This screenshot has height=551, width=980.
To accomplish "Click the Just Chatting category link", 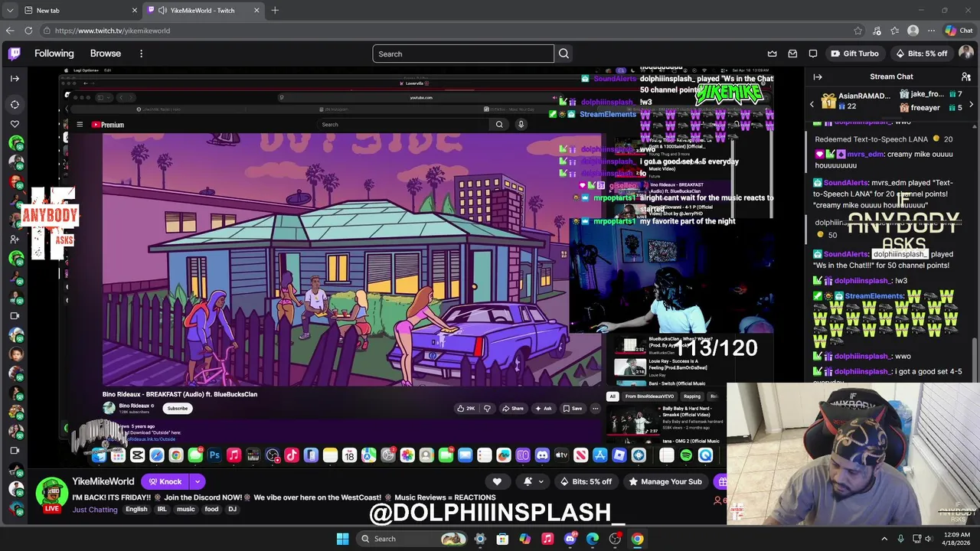I will click(x=95, y=510).
